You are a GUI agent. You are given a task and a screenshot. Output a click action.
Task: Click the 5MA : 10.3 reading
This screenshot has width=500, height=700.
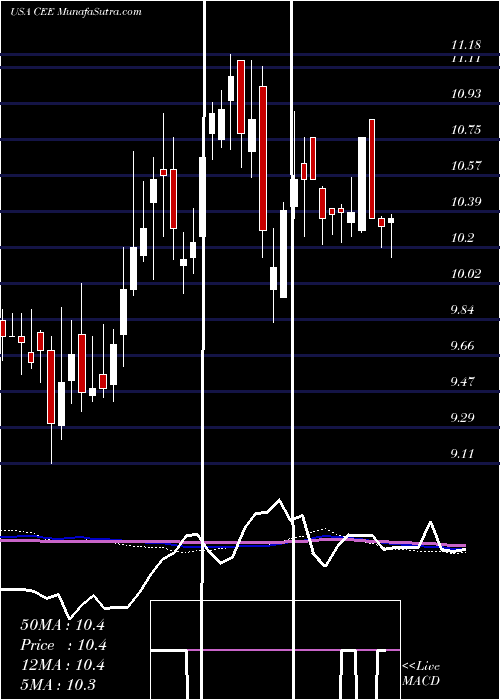click(x=58, y=684)
